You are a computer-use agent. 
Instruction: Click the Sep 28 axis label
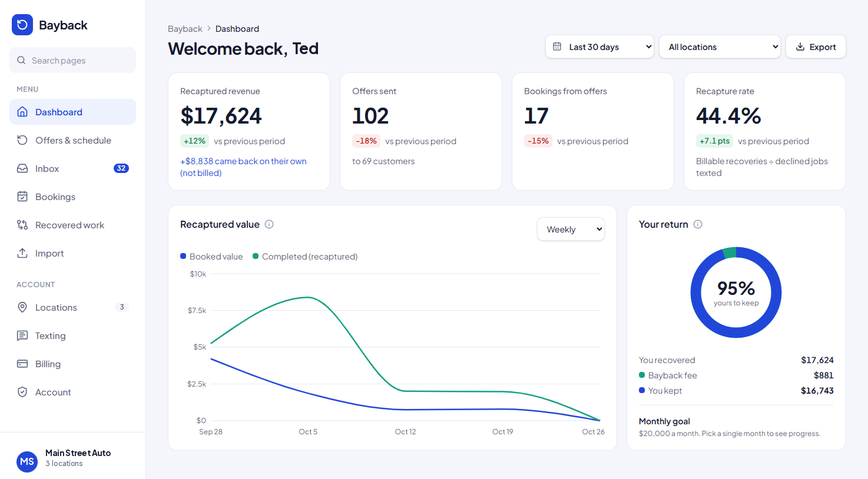pos(211,431)
